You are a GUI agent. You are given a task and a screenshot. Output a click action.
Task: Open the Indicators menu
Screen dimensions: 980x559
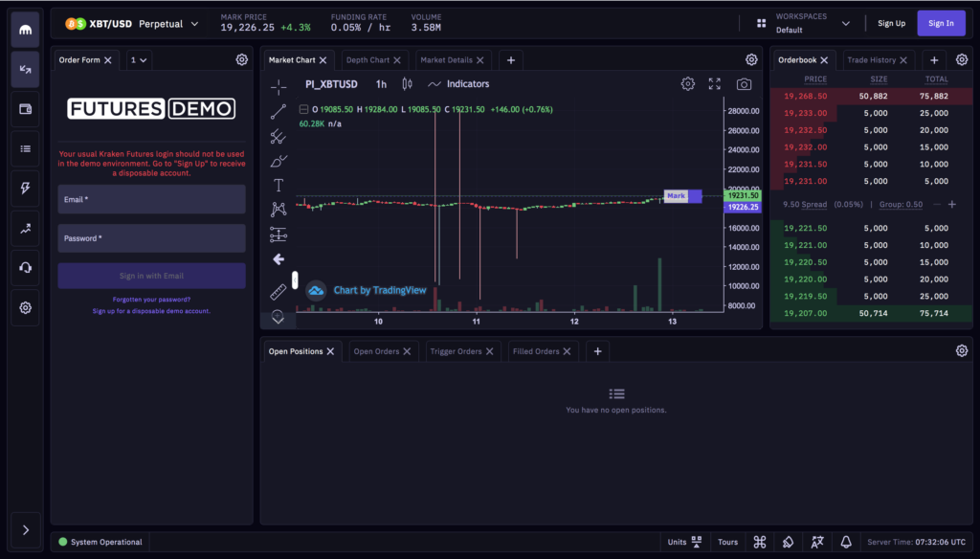pyautogui.click(x=458, y=84)
